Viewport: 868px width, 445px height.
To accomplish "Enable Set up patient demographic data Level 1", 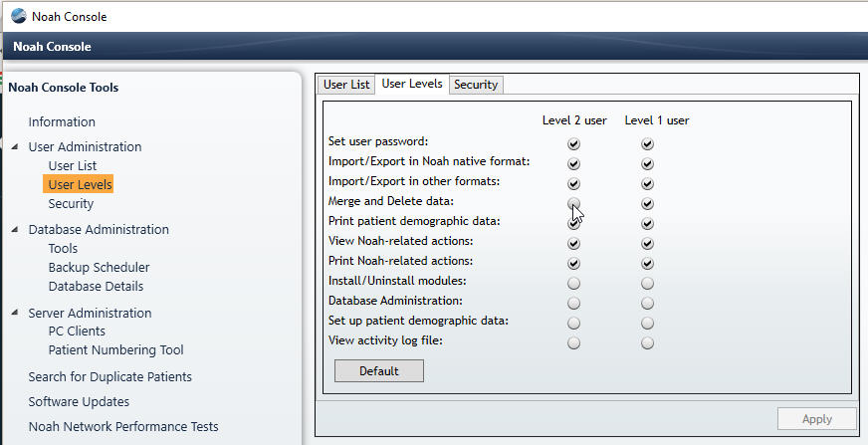I will point(647,324).
